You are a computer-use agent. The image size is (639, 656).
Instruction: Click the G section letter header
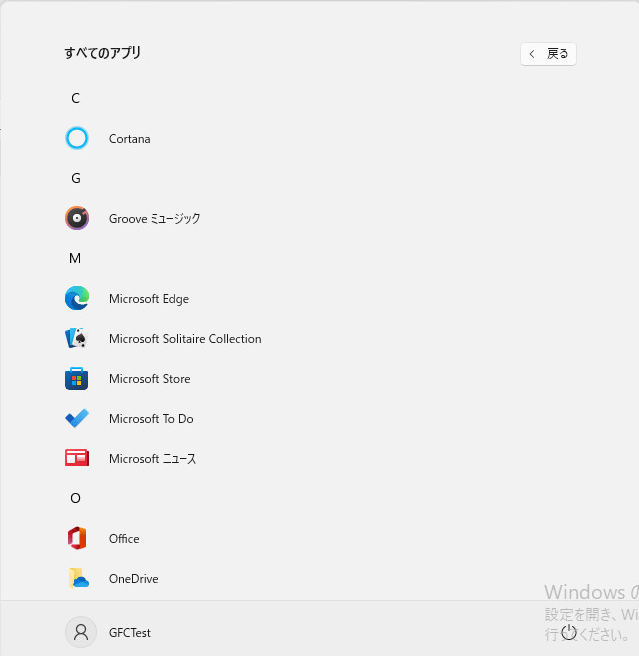(76, 178)
